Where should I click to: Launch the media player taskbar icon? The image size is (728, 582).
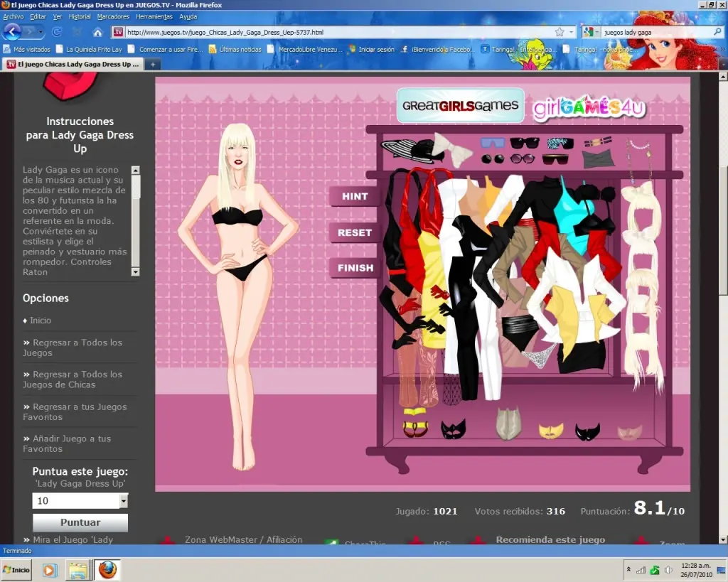coord(49,570)
